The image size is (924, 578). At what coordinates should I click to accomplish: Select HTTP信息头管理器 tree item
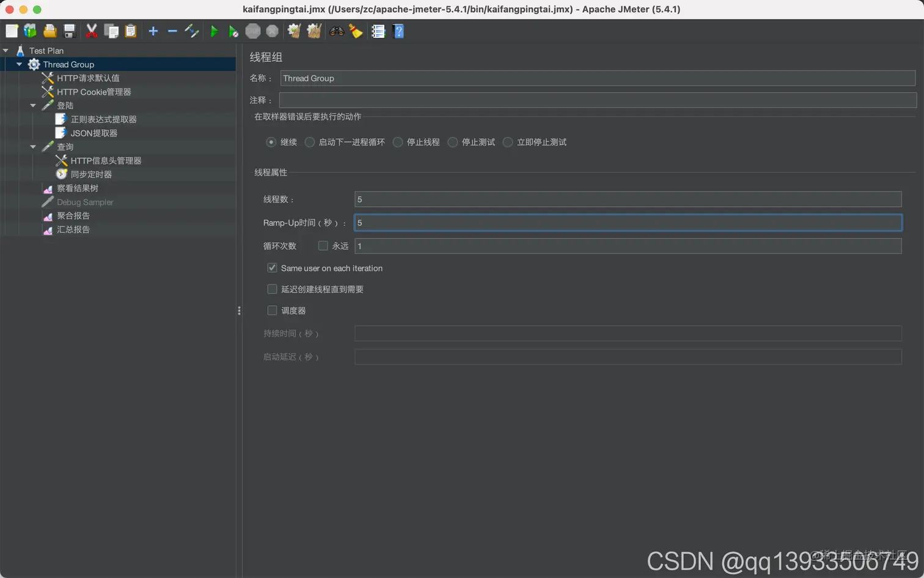click(x=106, y=160)
